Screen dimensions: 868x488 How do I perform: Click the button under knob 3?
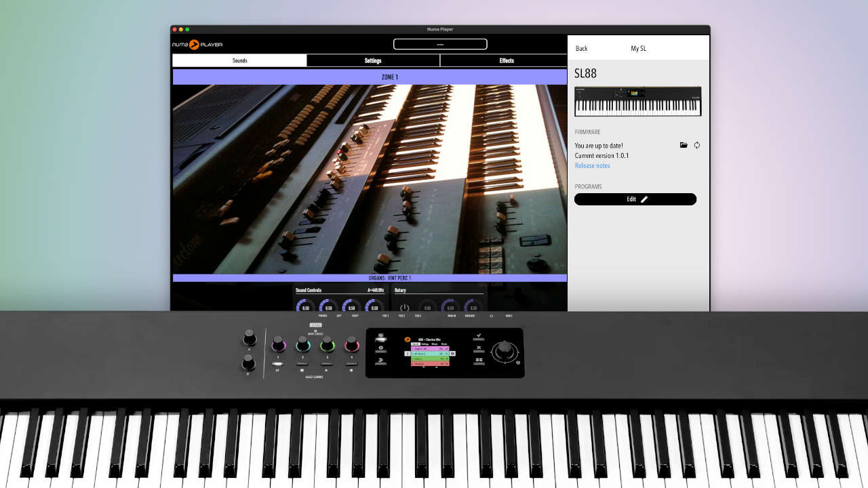click(327, 364)
